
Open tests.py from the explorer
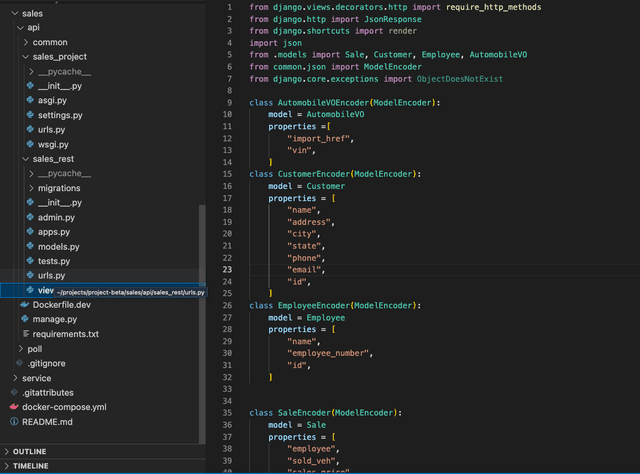tap(54, 261)
